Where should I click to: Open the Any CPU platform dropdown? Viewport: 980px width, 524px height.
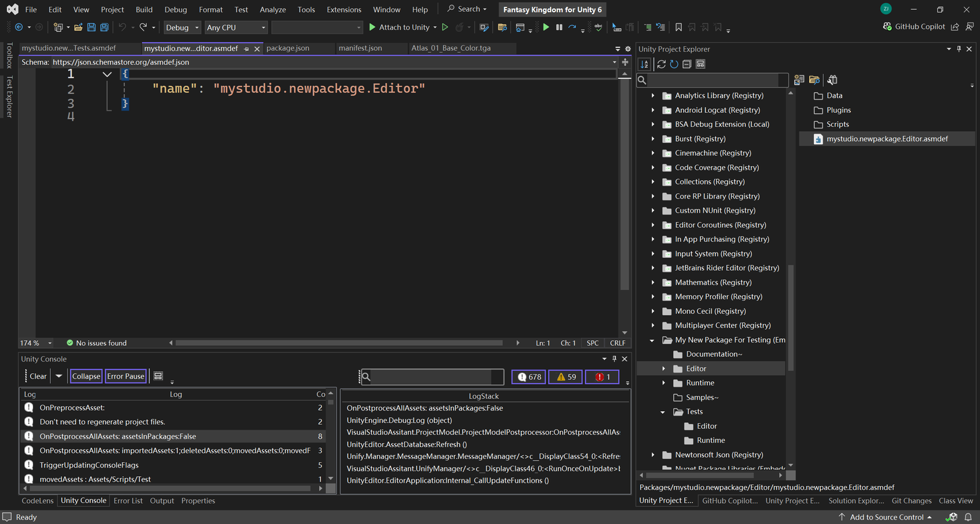click(236, 28)
